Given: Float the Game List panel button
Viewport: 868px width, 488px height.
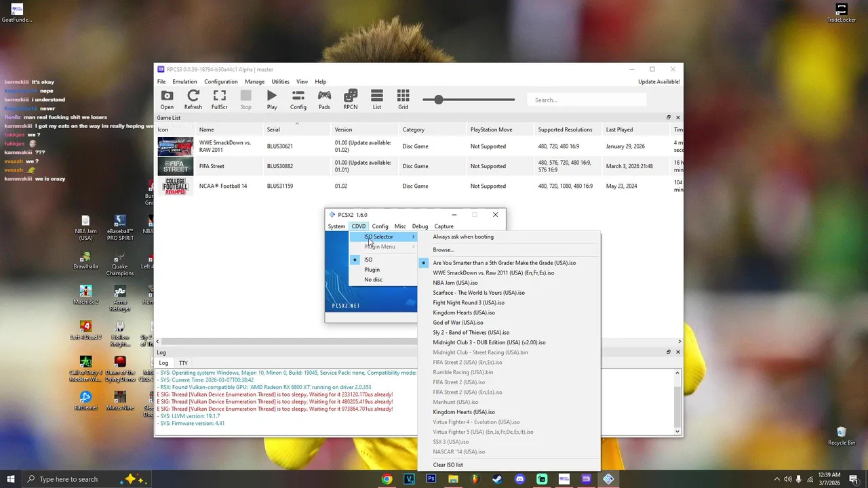Looking at the screenshot, I should [x=668, y=118].
